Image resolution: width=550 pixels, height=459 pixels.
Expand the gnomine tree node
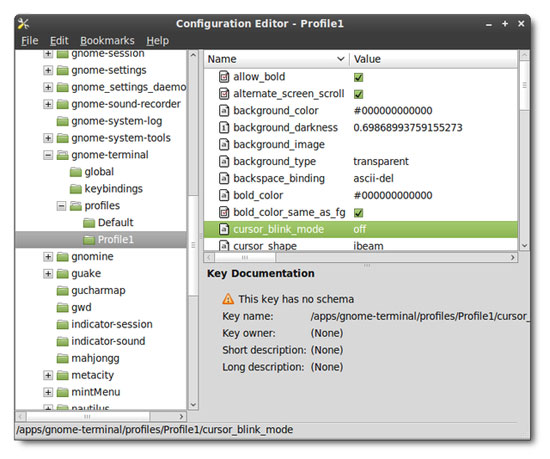point(48,257)
